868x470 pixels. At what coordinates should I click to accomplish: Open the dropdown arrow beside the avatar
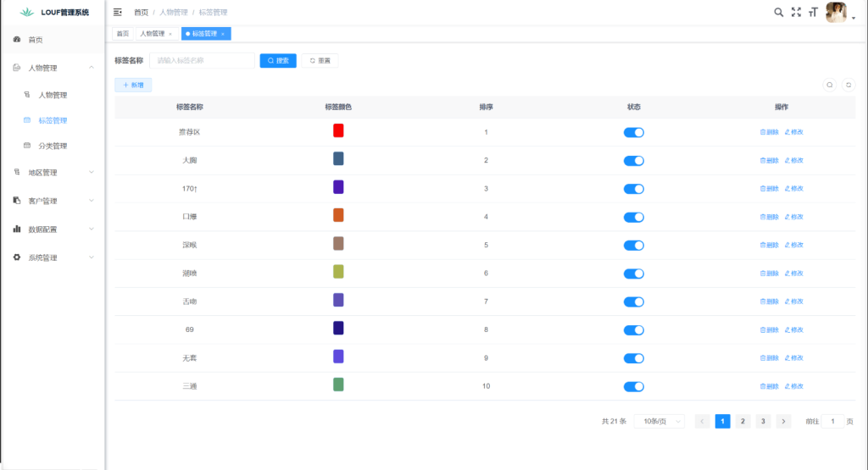(854, 18)
